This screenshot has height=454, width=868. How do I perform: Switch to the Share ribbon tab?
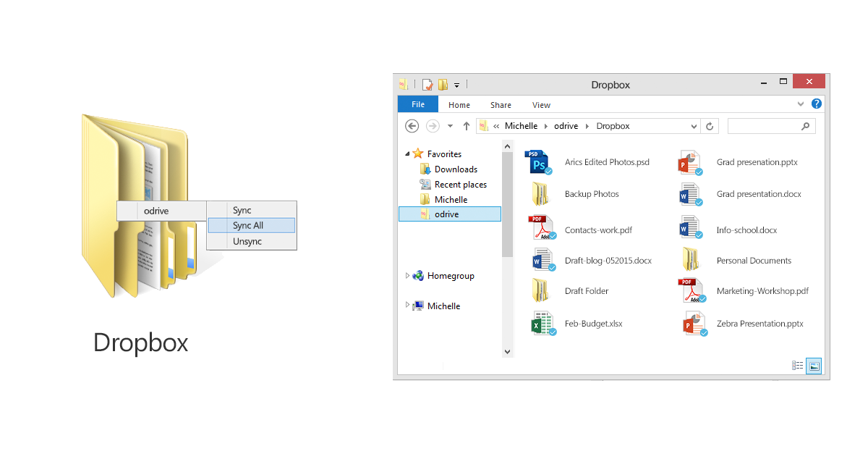click(x=501, y=105)
